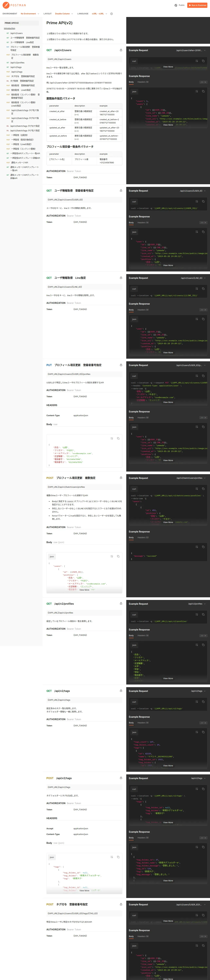Copy json response in GET /api/v2/users example

tap(203, 91)
